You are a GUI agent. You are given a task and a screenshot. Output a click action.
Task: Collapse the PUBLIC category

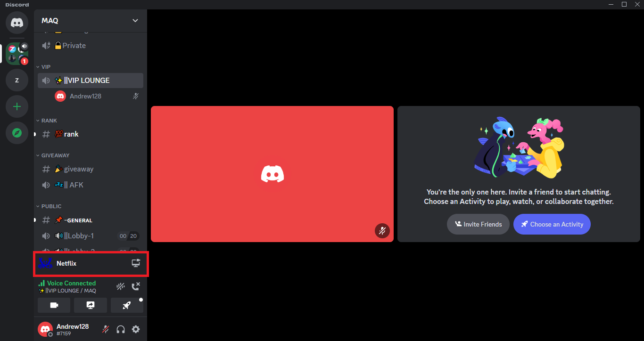(x=49, y=206)
